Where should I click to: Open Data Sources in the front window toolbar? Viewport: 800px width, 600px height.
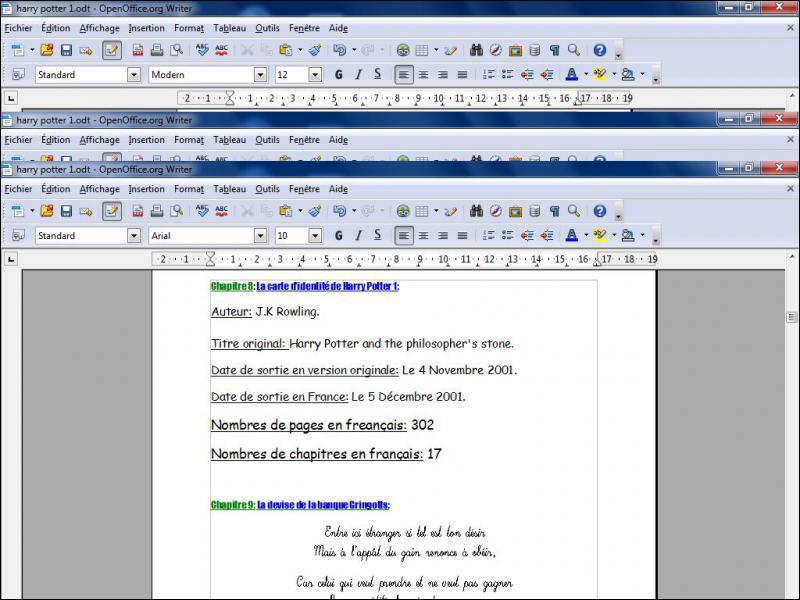(x=535, y=211)
